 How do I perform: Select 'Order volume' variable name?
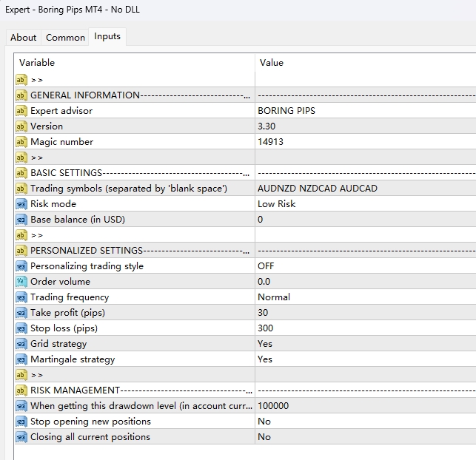(60, 281)
